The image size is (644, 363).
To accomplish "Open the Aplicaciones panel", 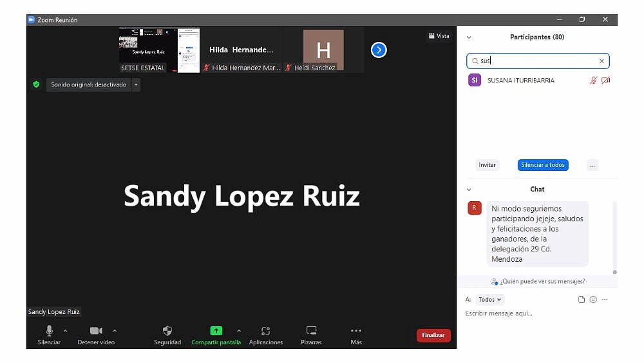I will coord(265,331).
